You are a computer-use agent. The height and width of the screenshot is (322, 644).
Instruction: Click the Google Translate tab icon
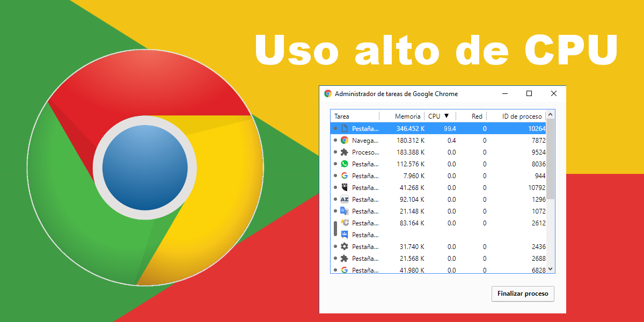coord(345,211)
